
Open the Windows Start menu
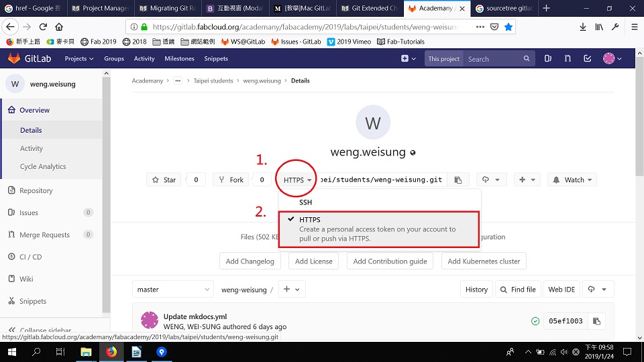click(x=12, y=352)
